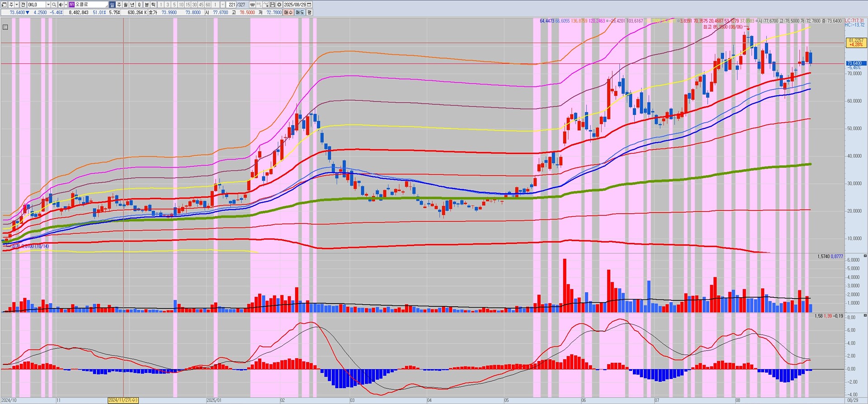868x404 pixels.
Task: Switch to minute (분) chart mode
Action: 146,5
